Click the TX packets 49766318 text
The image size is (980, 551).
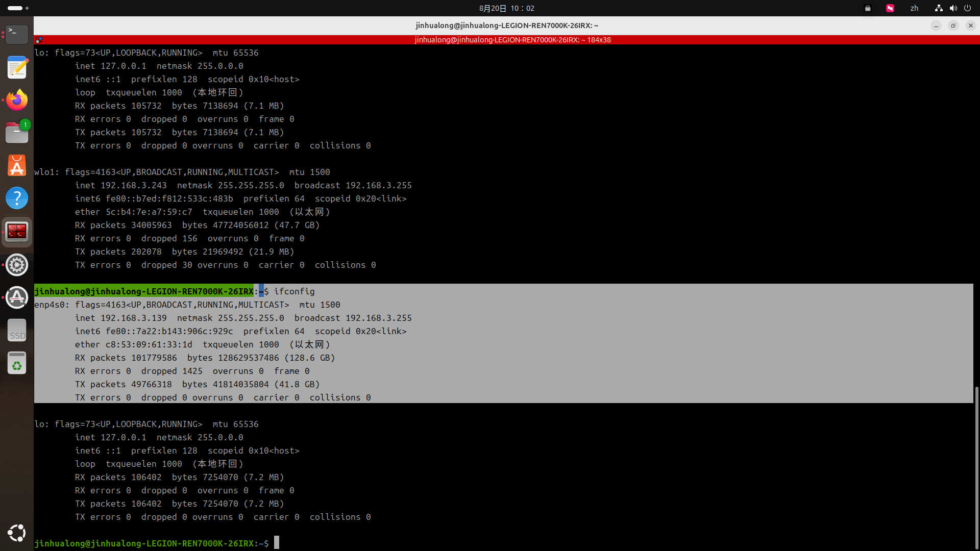coord(123,384)
